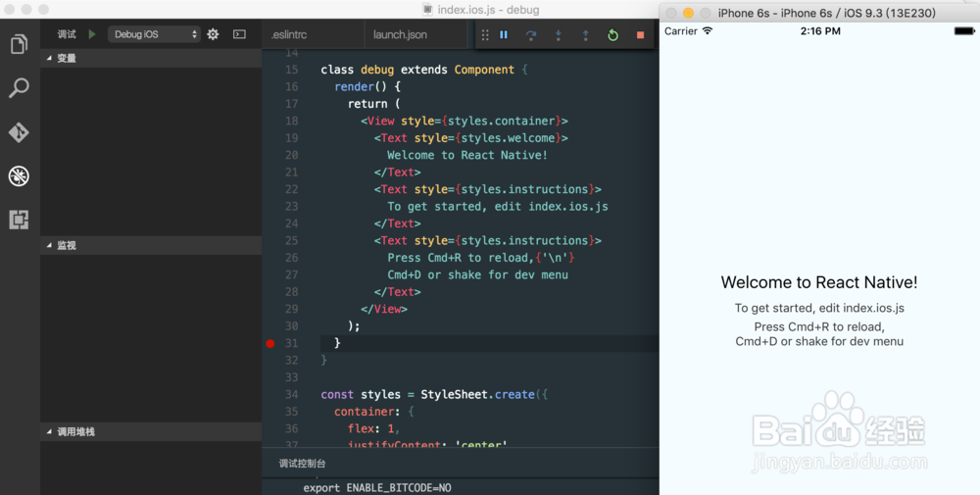Click 'To get started, edit index.ios.js' in simulator

818,308
